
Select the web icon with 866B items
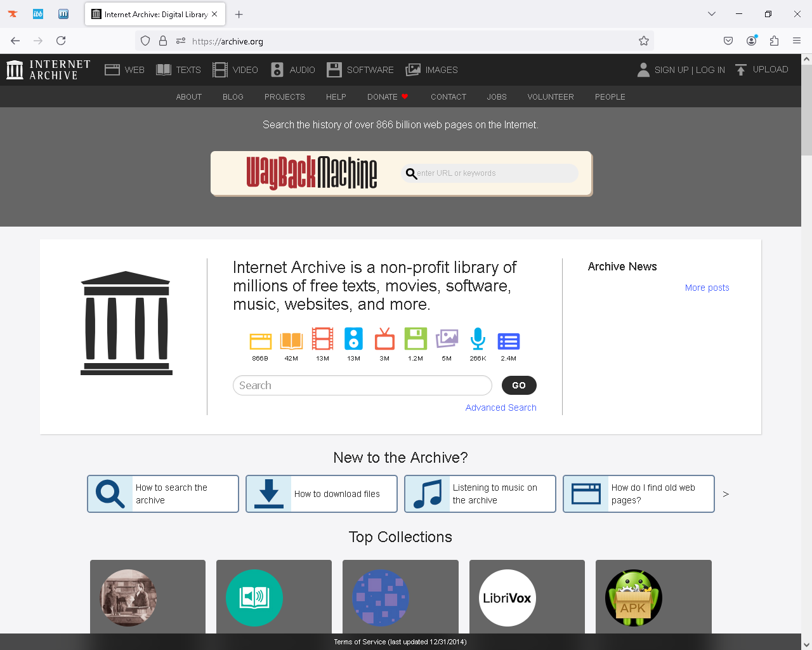point(260,342)
